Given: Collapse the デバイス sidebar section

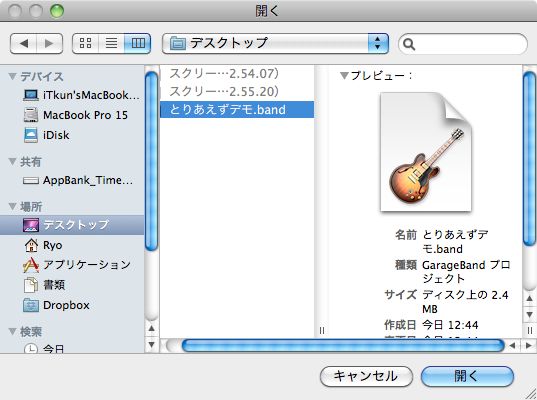Looking at the screenshot, I should (13, 76).
